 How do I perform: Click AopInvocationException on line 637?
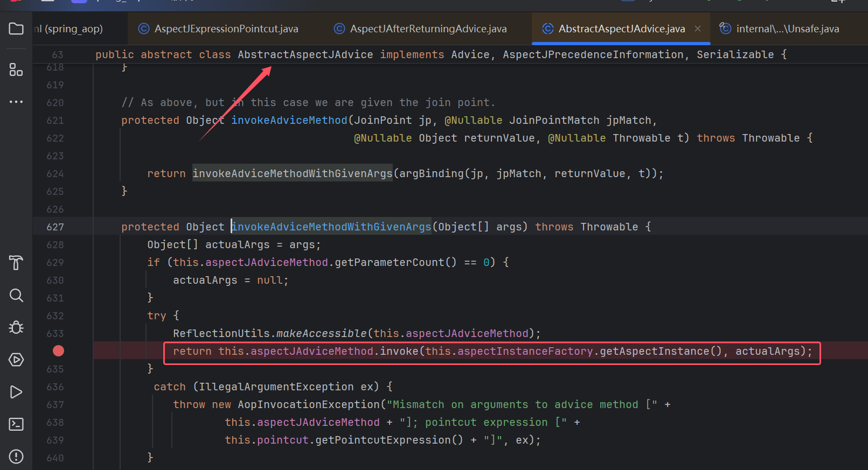pos(309,404)
